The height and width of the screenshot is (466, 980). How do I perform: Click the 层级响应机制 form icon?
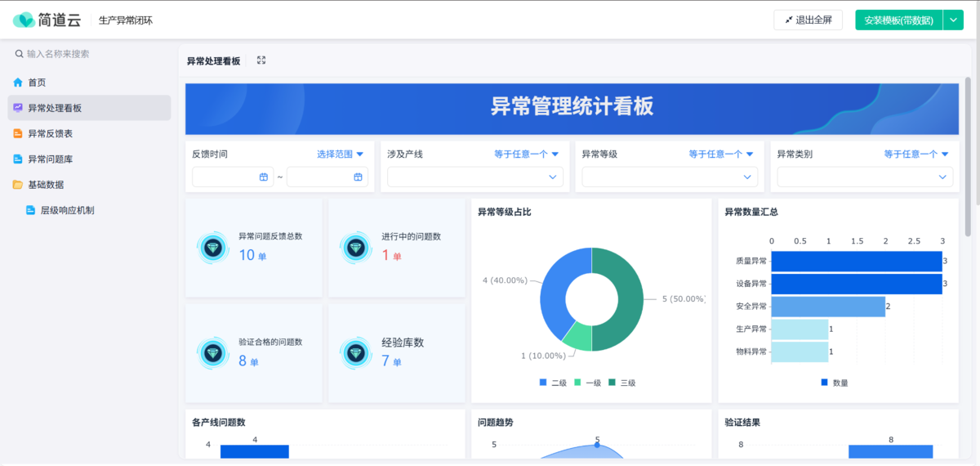(31, 210)
